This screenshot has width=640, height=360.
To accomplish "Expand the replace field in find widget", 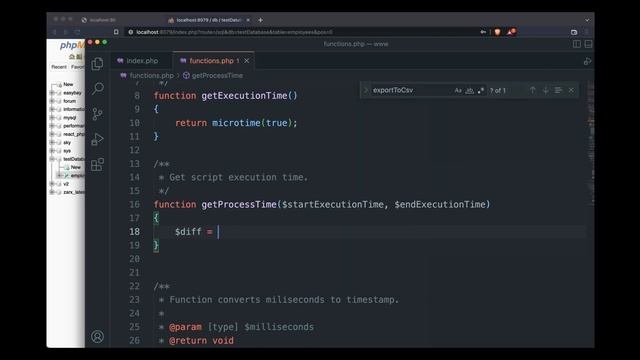I will (x=365, y=90).
